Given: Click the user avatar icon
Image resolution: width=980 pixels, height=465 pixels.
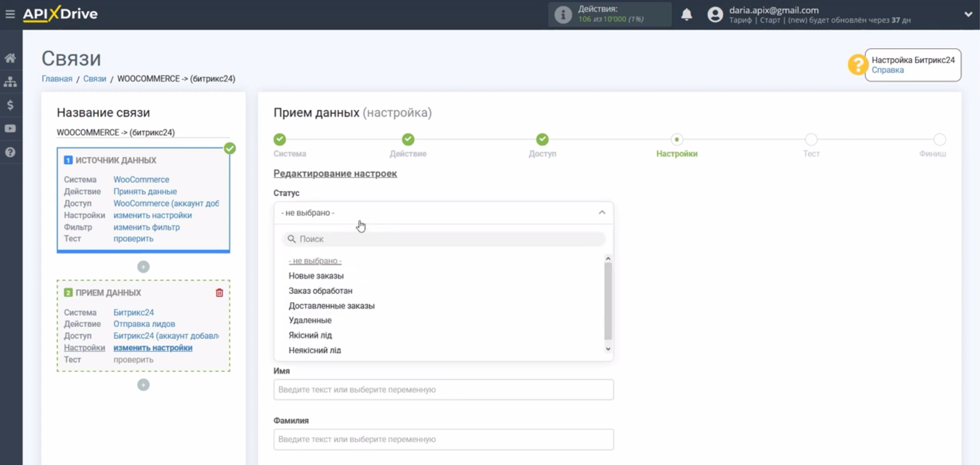Looking at the screenshot, I should pyautogui.click(x=715, y=15).
